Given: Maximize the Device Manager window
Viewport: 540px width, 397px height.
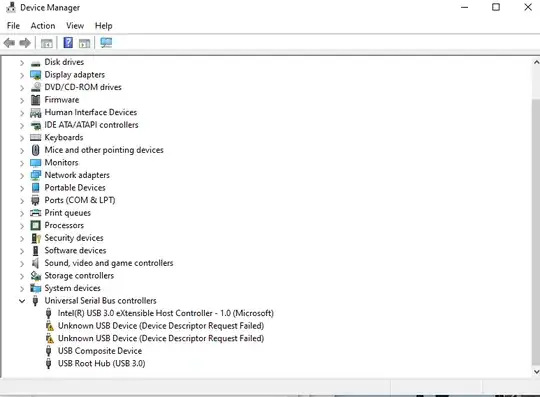Looking at the screenshot, I should coord(496,7).
